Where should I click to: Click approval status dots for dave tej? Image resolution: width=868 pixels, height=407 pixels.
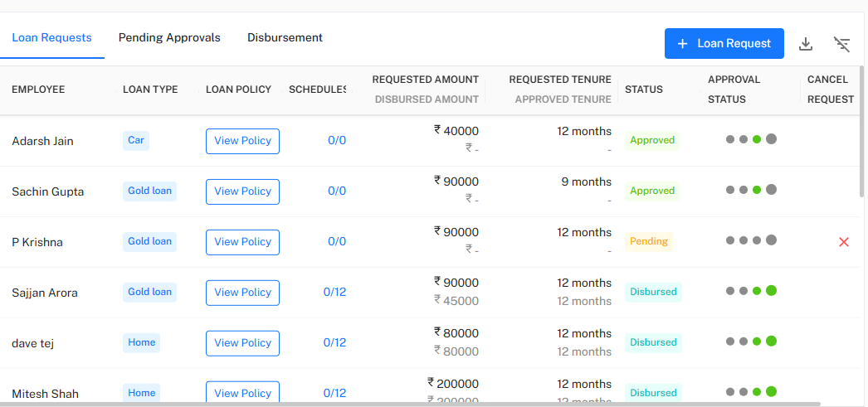click(751, 342)
